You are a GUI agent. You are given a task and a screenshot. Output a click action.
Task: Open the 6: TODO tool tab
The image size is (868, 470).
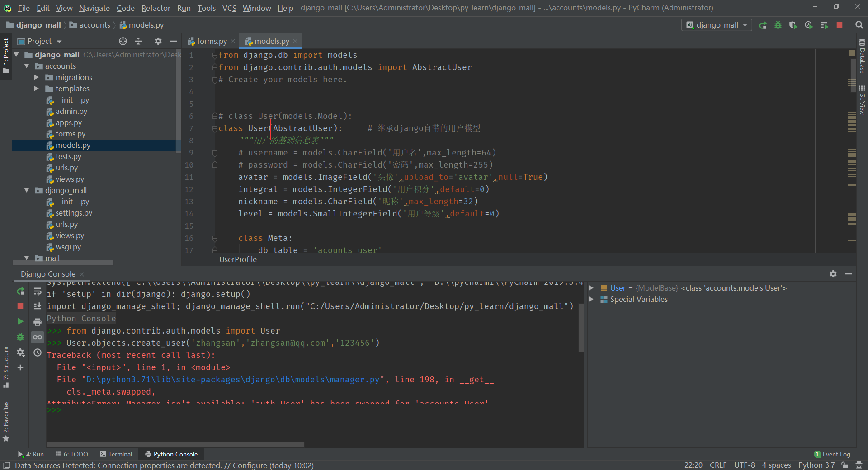[72, 454]
